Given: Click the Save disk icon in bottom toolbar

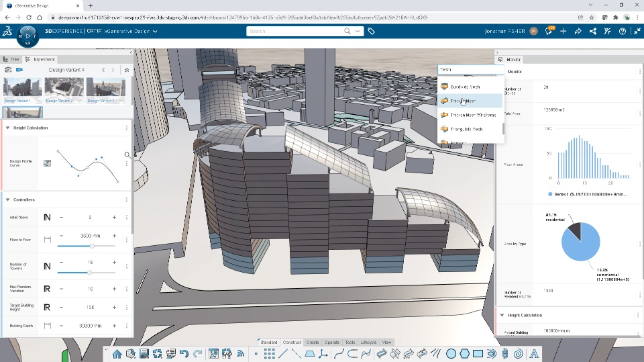Looking at the screenshot, I should click(144, 354).
